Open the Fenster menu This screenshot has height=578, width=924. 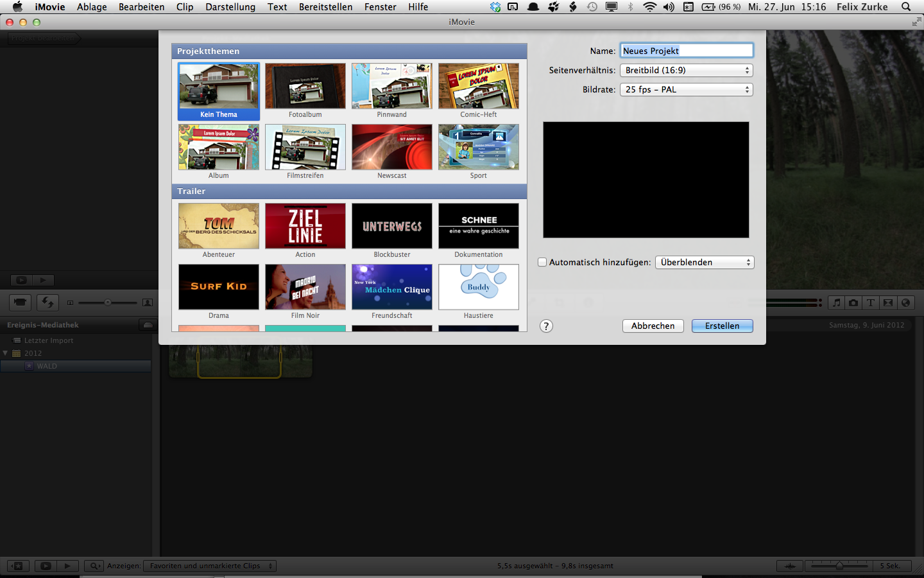tap(381, 7)
